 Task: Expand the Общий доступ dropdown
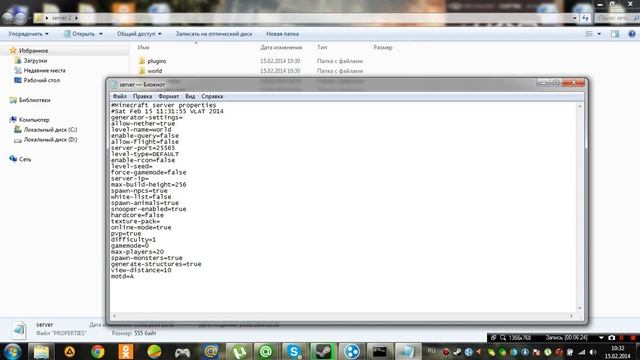point(139,34)
